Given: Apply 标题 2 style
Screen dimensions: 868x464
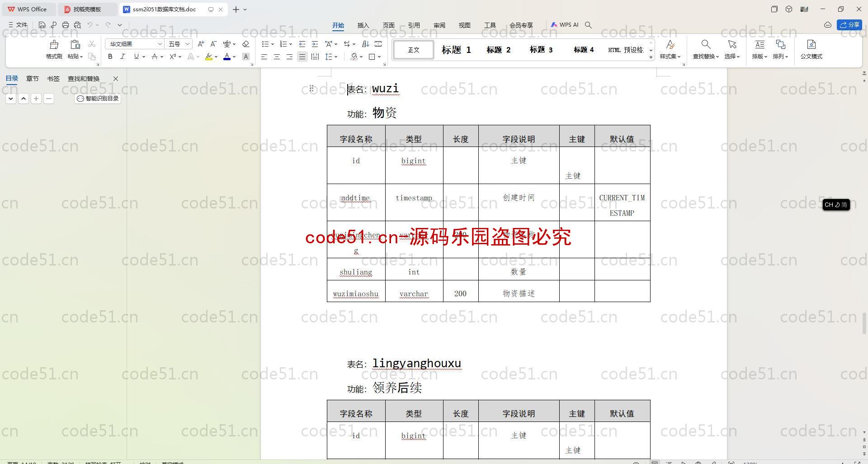Looking at the screenshot, I should 498,50.
